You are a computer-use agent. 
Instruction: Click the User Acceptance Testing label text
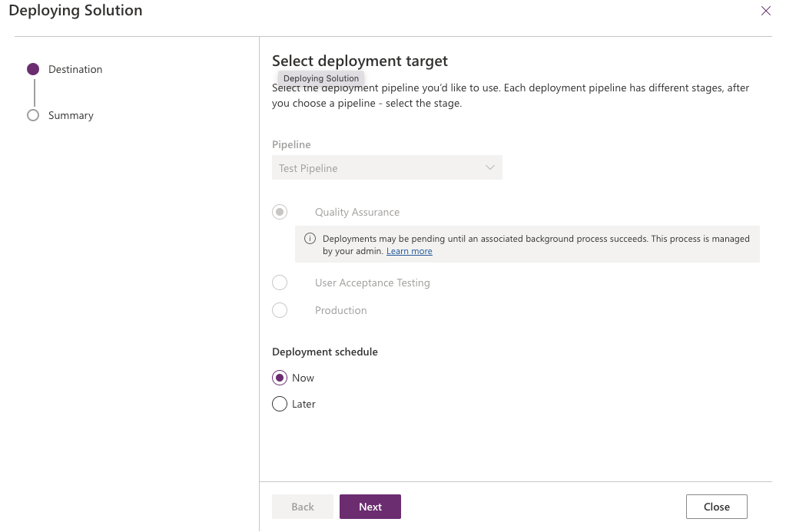(373, 283)
